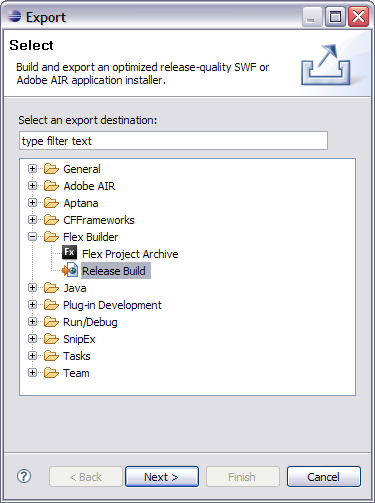The width and height of the screenshot is (375, 503).
Task: Select the Flex Builder label
Action: pos(90,237)
